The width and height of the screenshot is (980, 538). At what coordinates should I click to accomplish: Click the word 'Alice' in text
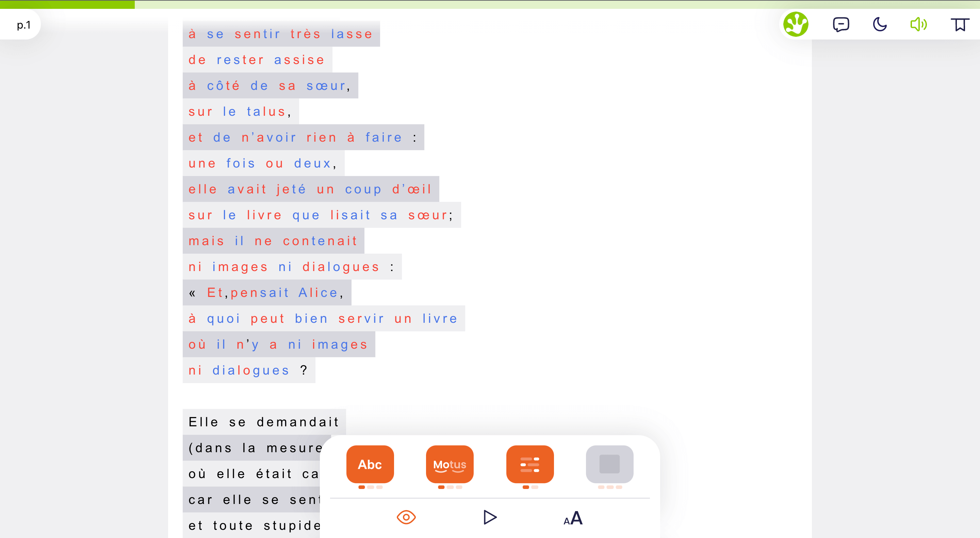(x=318, y=292)
